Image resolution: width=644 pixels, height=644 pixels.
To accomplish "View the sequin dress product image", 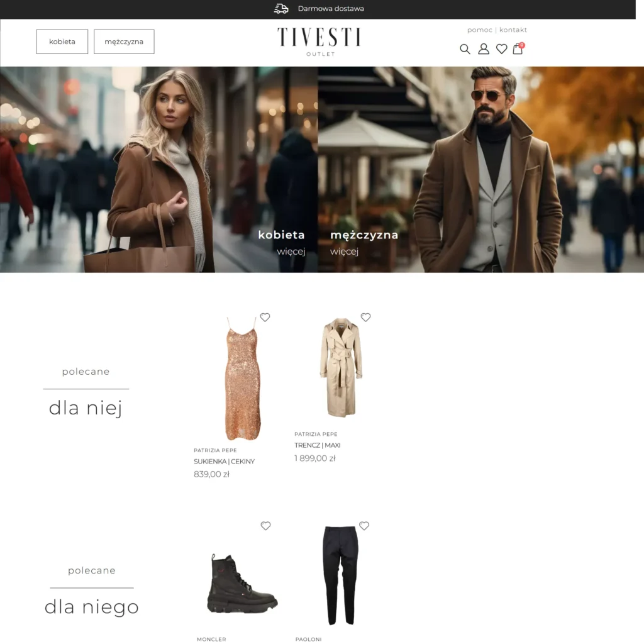I will coord(243,378).
